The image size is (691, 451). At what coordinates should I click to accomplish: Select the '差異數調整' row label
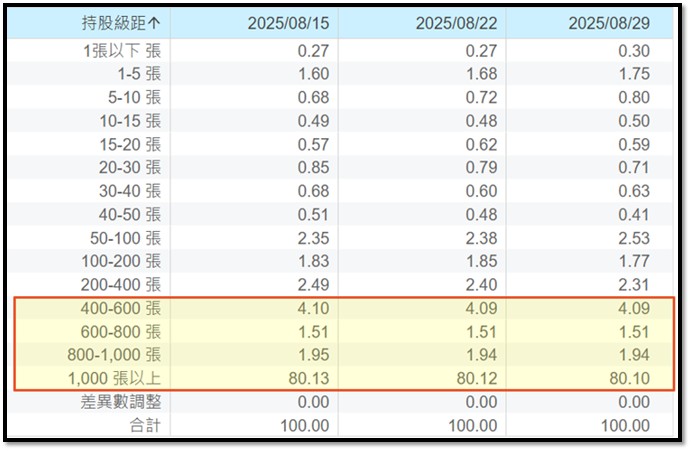121,402
